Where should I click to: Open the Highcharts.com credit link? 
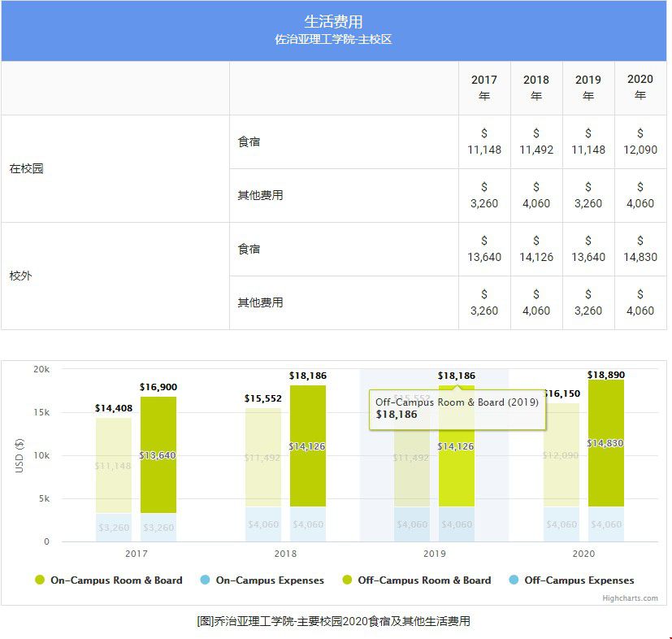[x=630, y=598]
